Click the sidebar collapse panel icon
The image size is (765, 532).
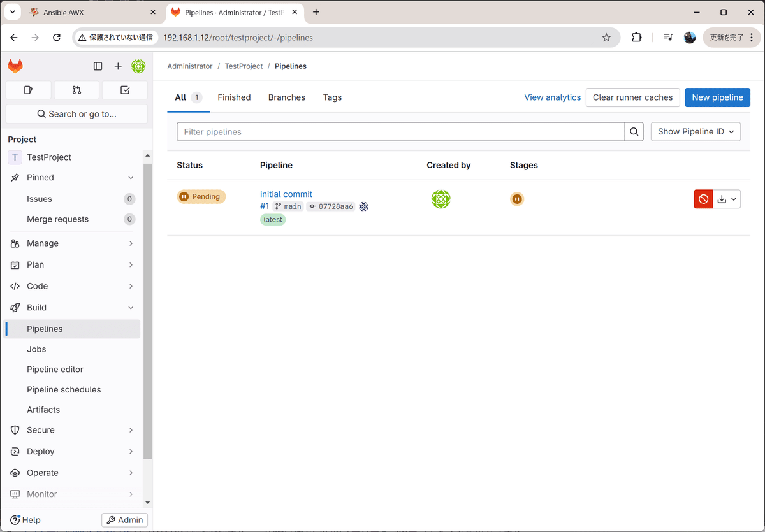98,66
